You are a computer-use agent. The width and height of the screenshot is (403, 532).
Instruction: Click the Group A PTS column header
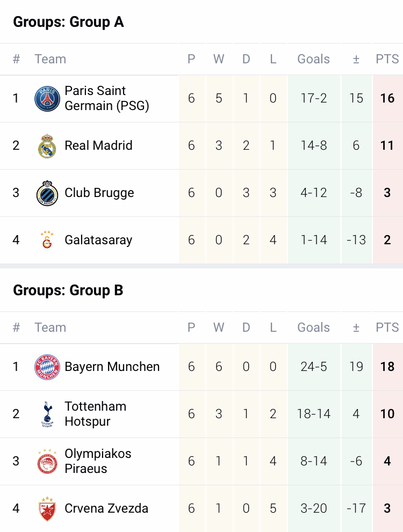(x=387, y=59)
